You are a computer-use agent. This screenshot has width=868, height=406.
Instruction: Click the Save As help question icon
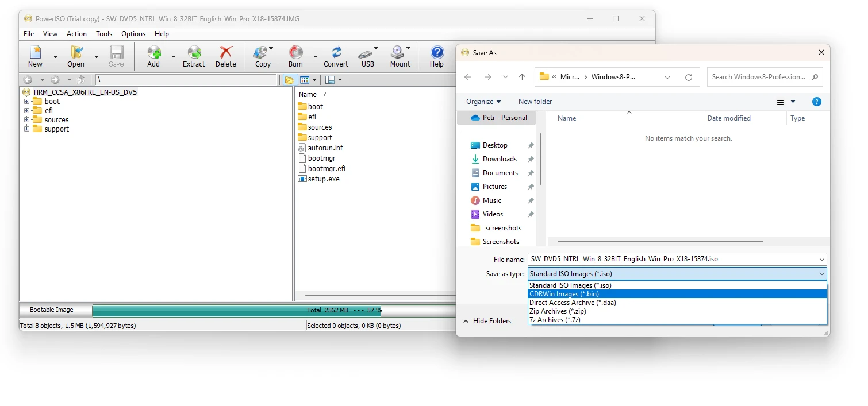coord(816,102)
